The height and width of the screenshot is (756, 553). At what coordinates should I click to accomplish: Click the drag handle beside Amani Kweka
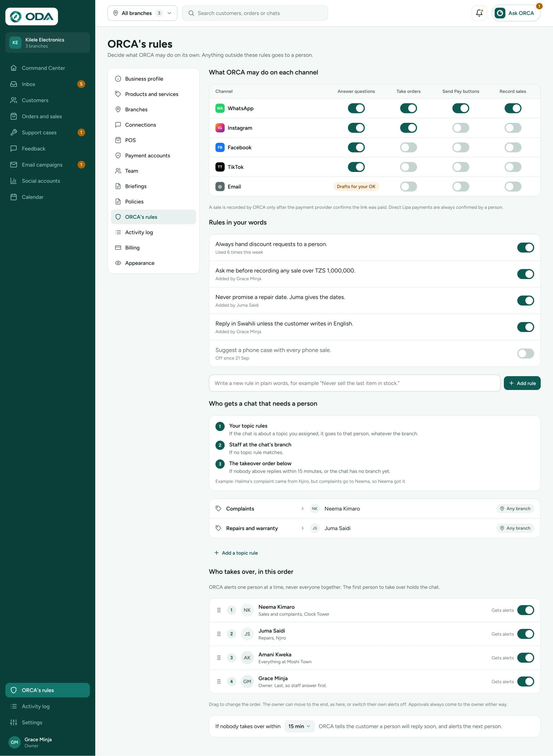click(219, 658)
